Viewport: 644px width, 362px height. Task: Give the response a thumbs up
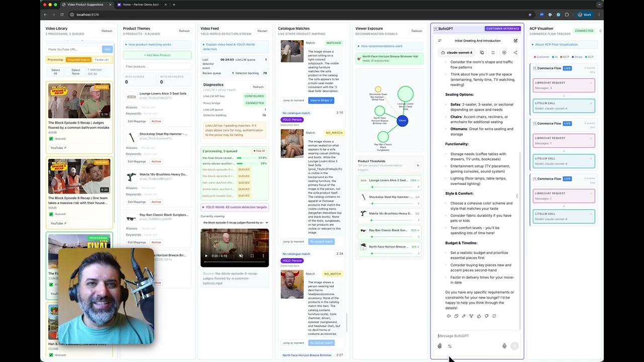tap(478, 316)
